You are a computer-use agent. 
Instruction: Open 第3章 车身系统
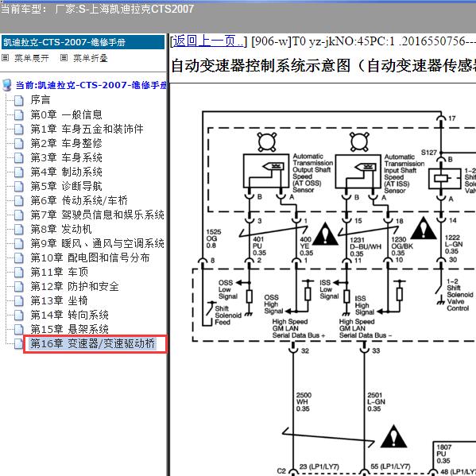click(x=66, y=157)
